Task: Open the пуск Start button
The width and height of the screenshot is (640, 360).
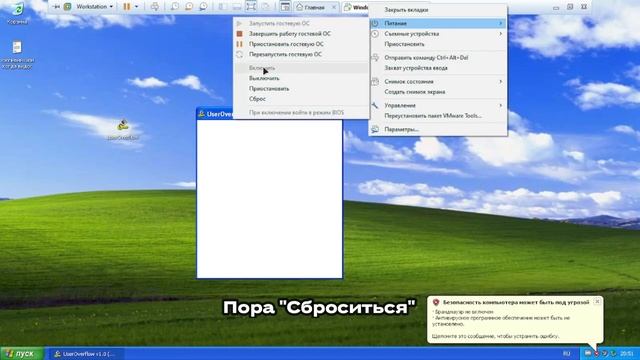Action: (21, 353)
